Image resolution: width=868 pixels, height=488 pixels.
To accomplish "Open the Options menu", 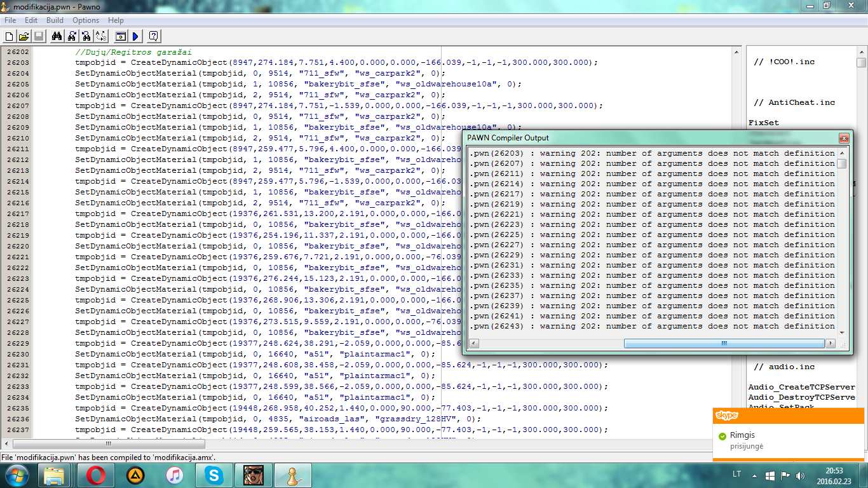I will click(x=86, y=20).
